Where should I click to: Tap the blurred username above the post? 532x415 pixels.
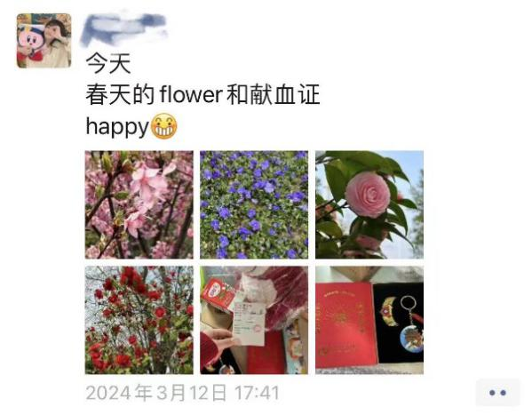[x=124, y=28]
